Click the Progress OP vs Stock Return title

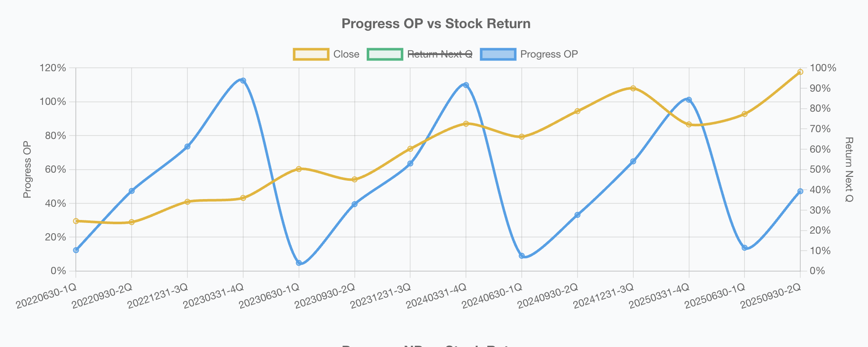click(x=436, y=23)
